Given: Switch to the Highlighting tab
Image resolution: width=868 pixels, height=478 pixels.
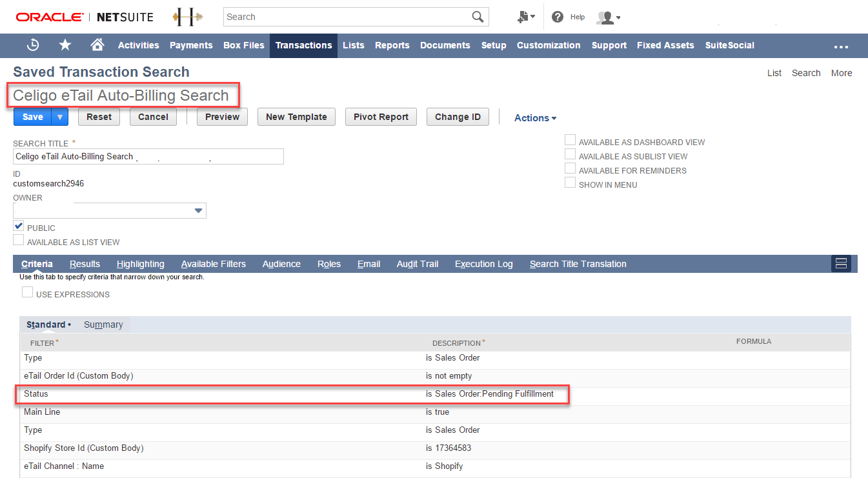Looking at the screenshot, I should [141, 264].
